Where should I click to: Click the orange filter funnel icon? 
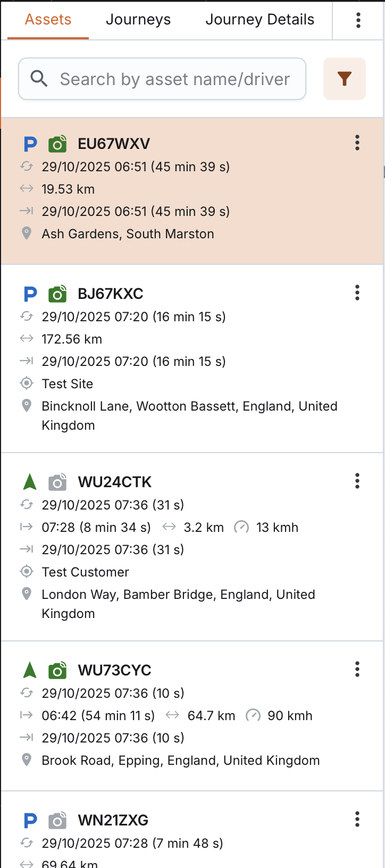coord(345,79)
